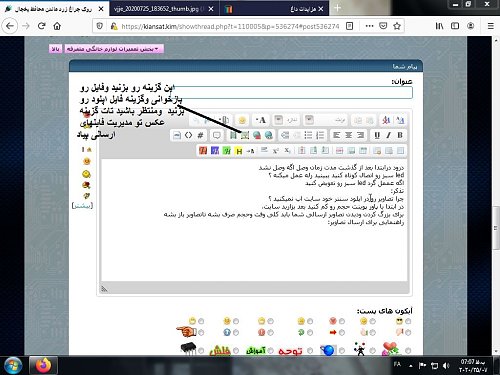Click the page vertical scrollbar thumb
The height and width of the screenshot is (375, 500).
[x=496, y=228]
